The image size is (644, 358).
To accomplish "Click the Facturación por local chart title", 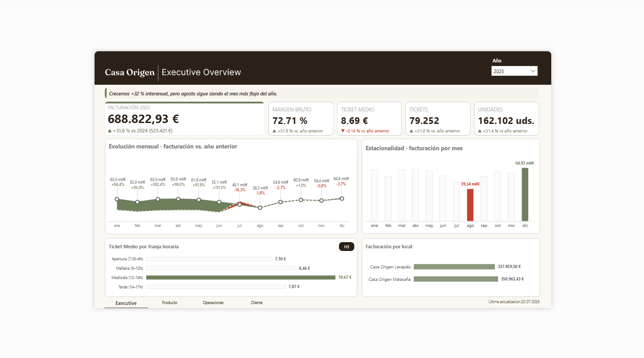I will tap(389, 247).
